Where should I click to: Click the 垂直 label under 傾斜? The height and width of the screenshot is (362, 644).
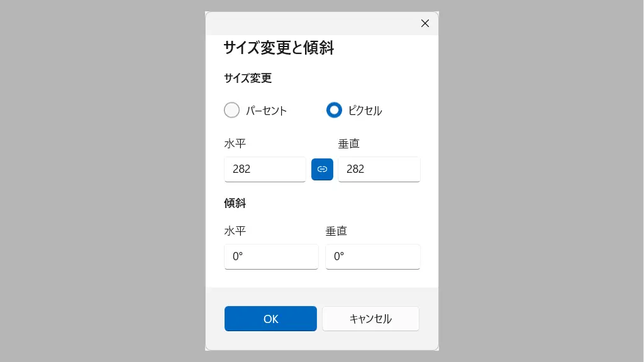point(336,231)
